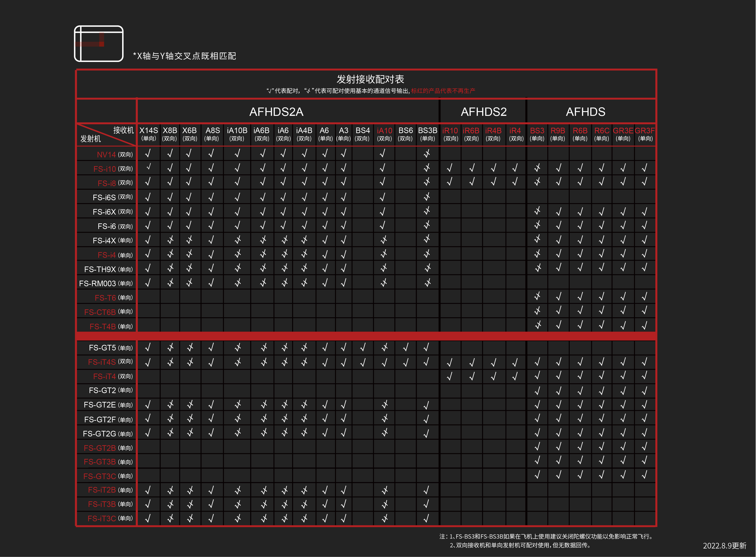Select the FS-TH9X transmitter row label

(x=108, y=269)
